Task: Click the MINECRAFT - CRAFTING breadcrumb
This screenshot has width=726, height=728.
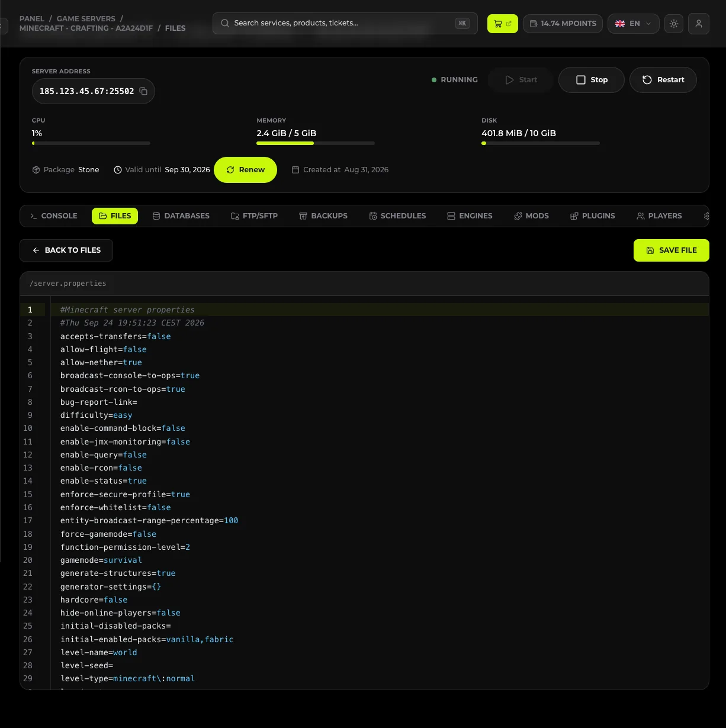Action: pyautogui.click(x=86, y=28)
